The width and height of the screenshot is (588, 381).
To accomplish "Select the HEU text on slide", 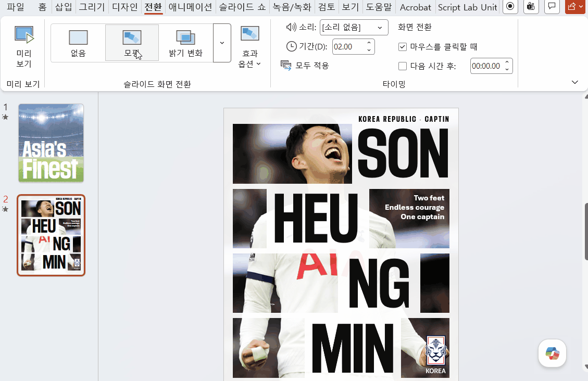I will click(316, 219).
